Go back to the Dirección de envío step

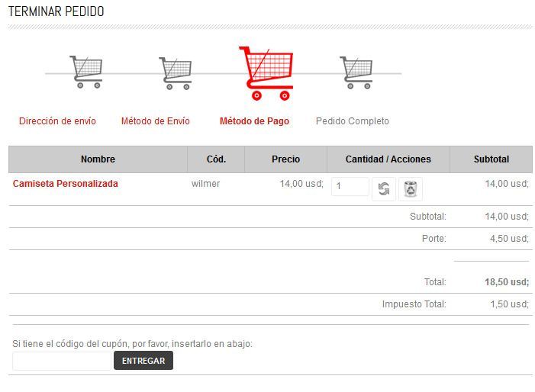pyautogui.click(x=57, y=121)
